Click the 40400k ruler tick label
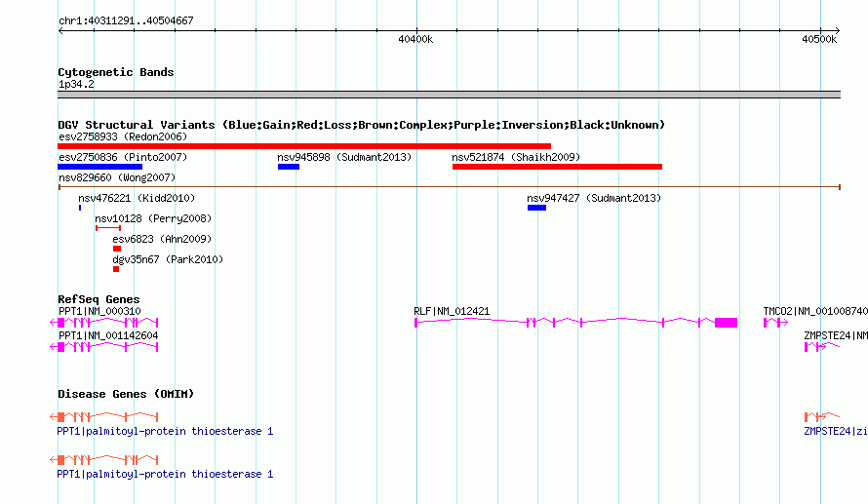868x504 pixels. tap(415, 39)
